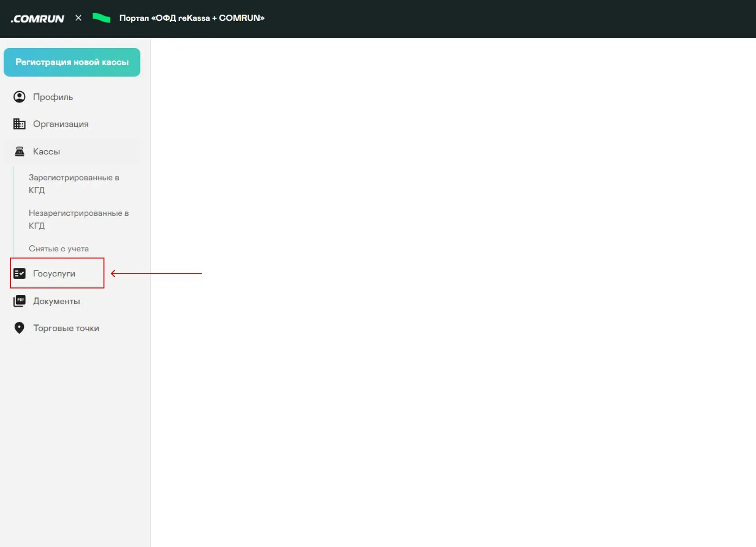Click the Организация building icon
The width and height of the screenshot is (756, 547).
click(x=19, y=124)
